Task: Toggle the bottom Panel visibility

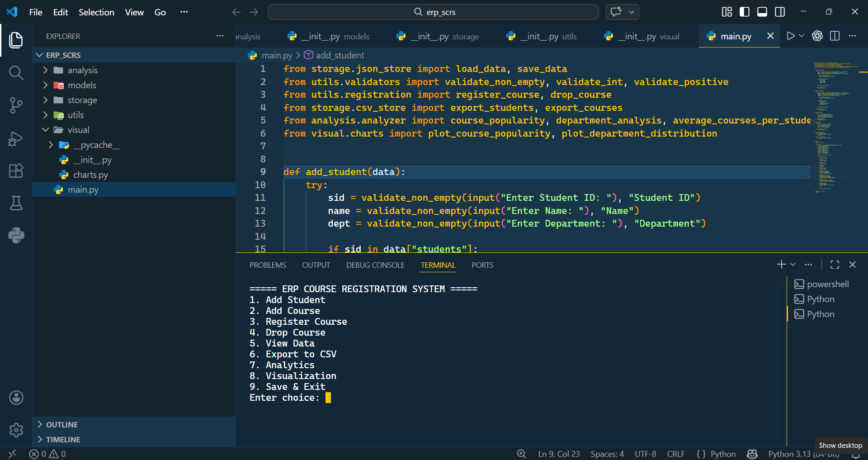Action: [x=762, y=12]
